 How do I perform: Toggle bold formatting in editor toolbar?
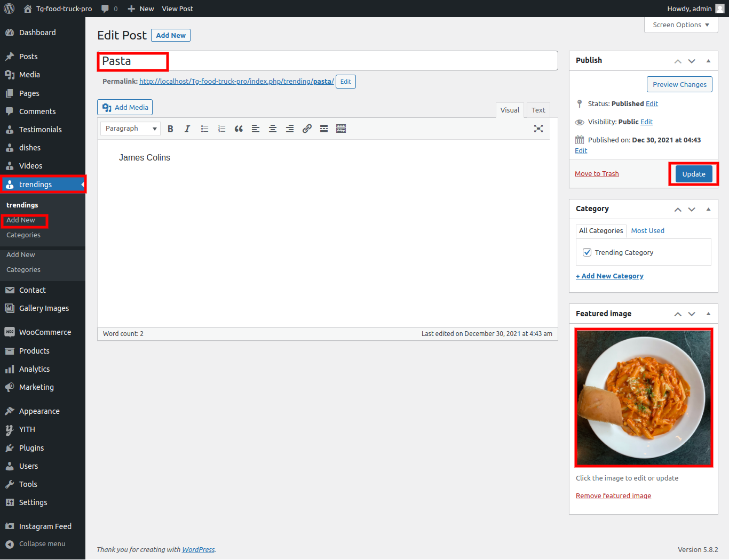[x=170, y=129]
